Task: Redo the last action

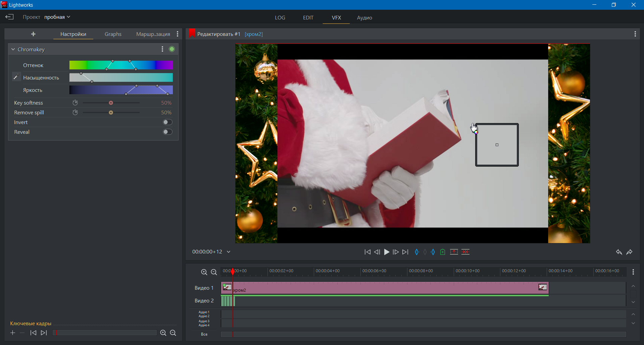Action: coord(630,252)
